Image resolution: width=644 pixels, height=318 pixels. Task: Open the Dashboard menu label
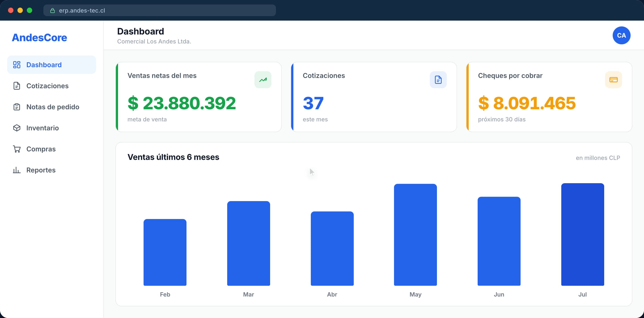tap(44, 65)
